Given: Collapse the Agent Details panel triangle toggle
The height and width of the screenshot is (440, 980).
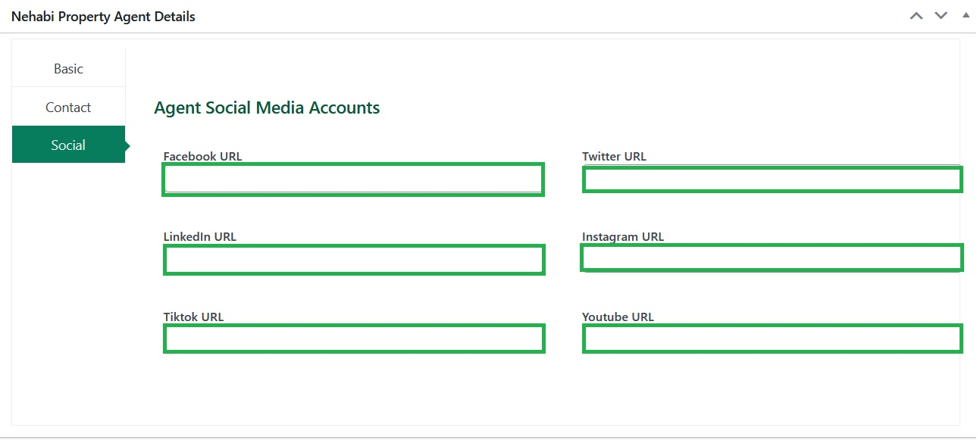Looking at the screenshot, I should click(965, 14).
